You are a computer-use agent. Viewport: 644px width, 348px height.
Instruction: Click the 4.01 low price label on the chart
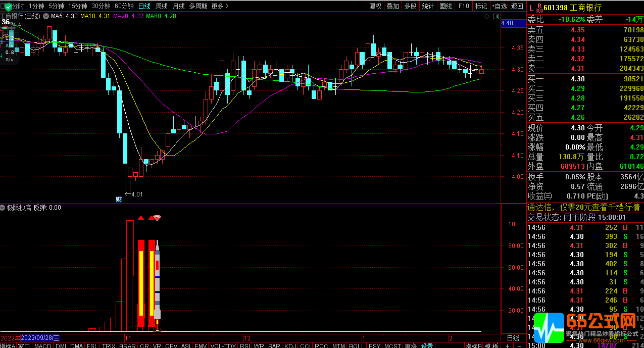[x=137, y=194]
